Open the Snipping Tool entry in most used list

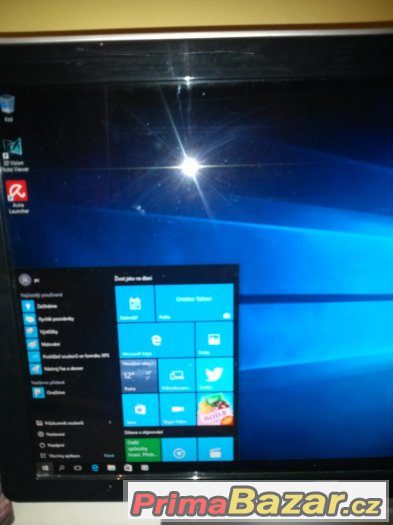pos(42,331)
